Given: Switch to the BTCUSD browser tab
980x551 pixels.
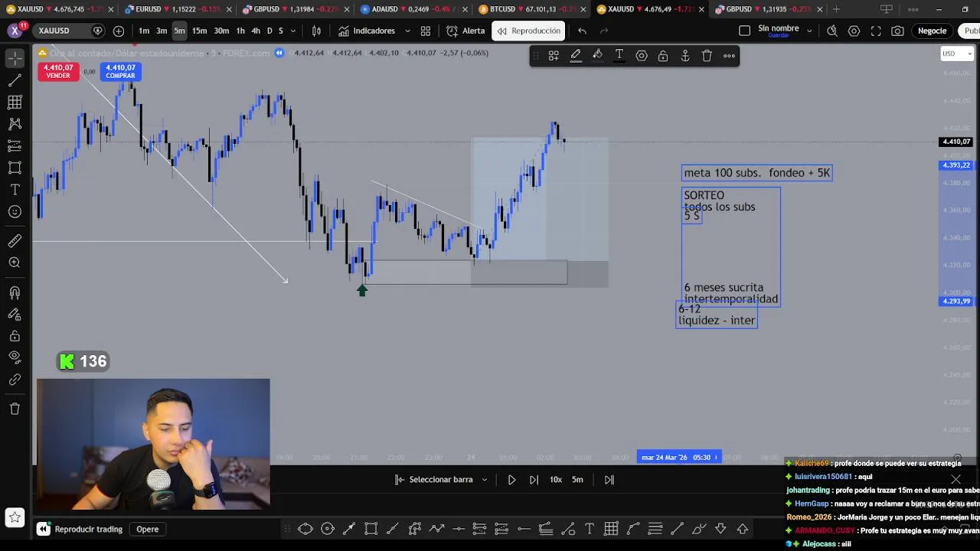Looking at the screenshot, I should click(532, 9).
